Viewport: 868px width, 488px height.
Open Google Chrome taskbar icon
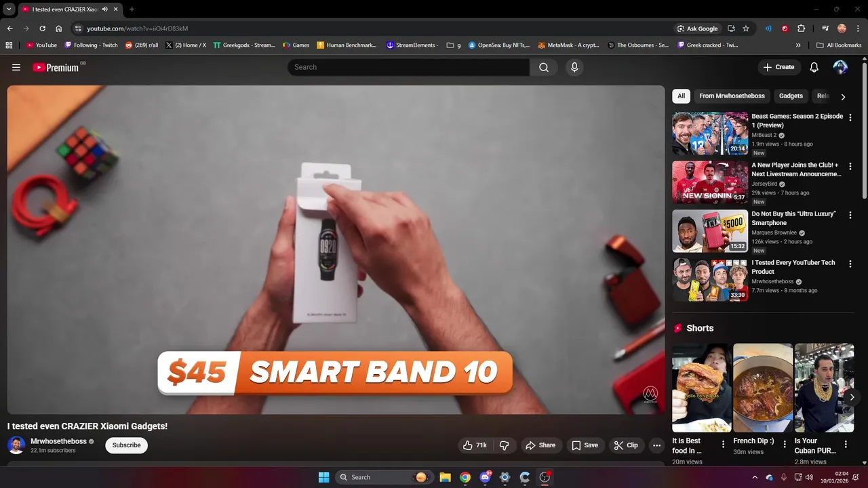465,477
